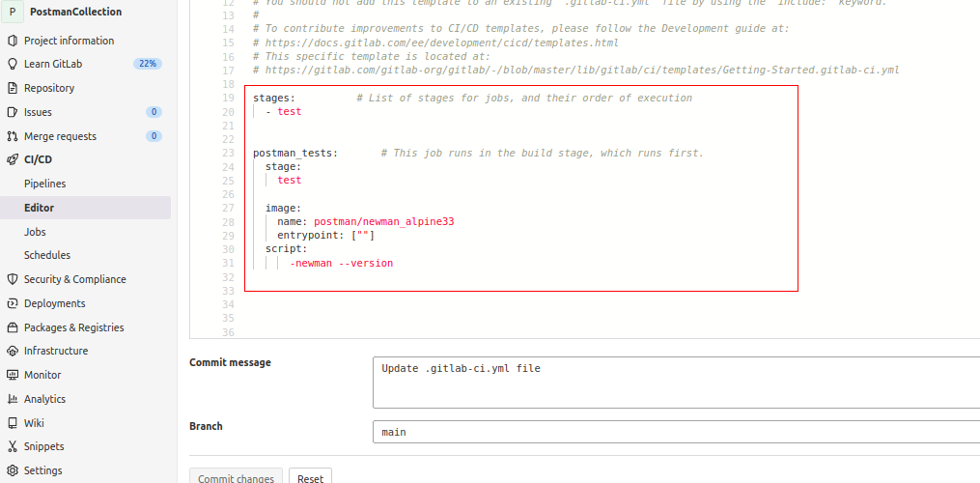Click the Merge requests count badge 0
The image size is (980, 483).
point(154,136)
